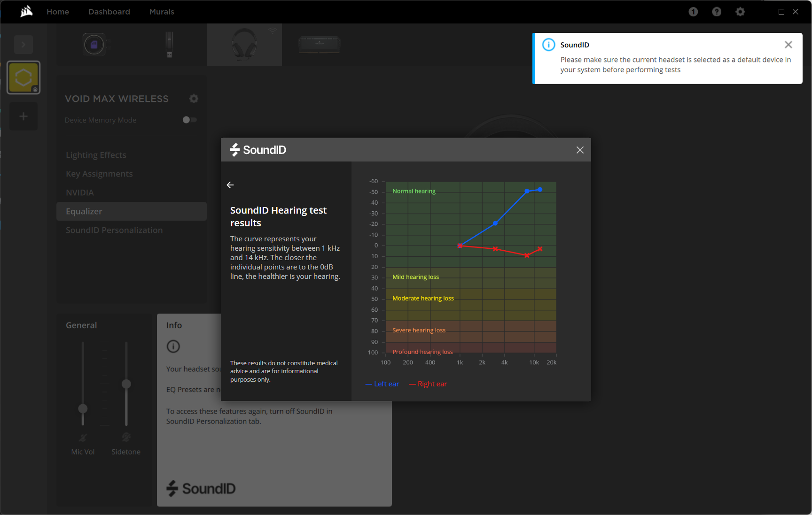The height and width of the screenshot is (515, 812).
Task: Select the memory module device thumbnail
Action: tap(320, 45)
